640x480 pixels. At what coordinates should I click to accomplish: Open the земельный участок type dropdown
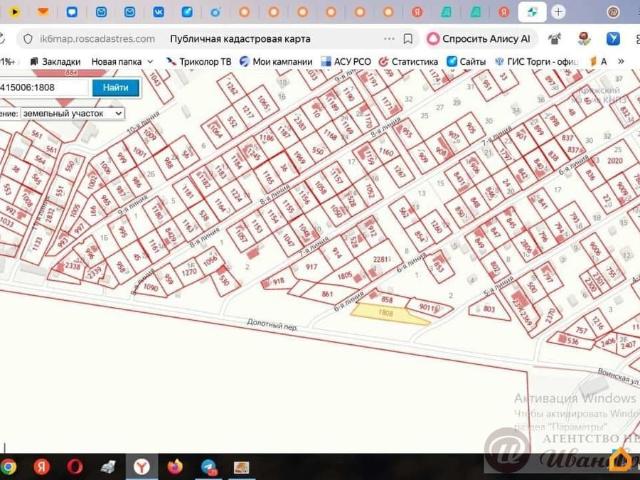72,113
